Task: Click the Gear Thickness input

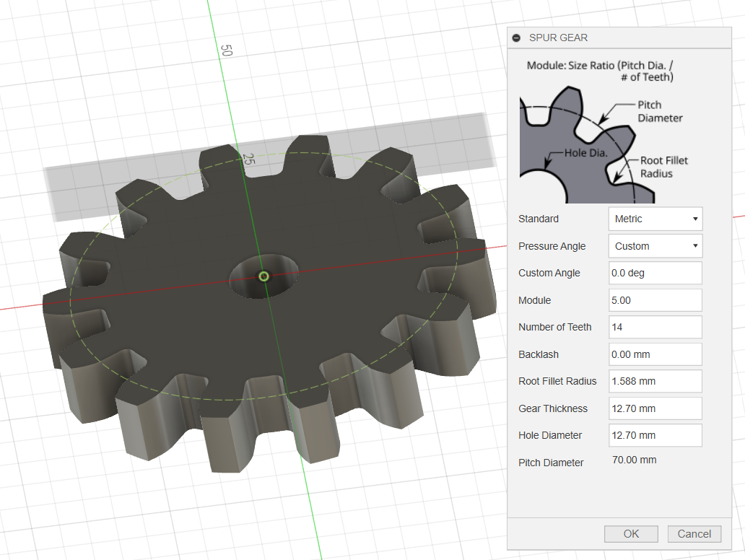Action: coord(655,408)
